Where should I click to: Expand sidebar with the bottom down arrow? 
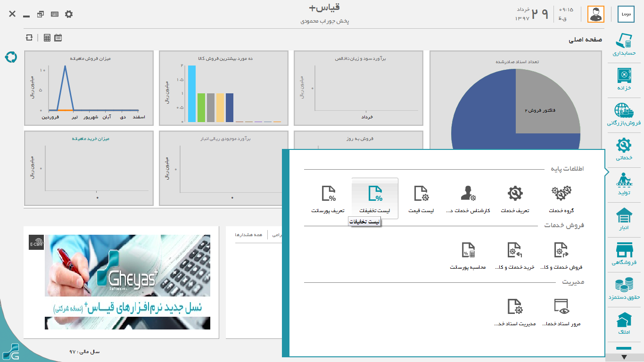[624, 357]
